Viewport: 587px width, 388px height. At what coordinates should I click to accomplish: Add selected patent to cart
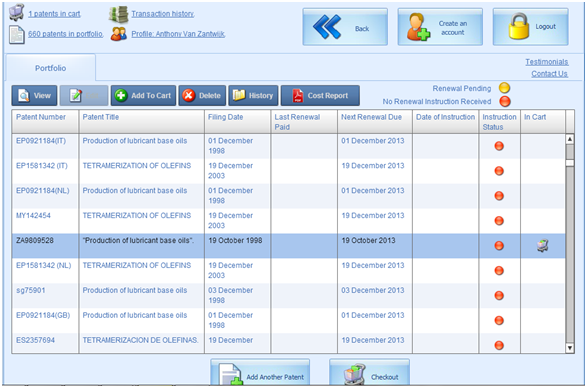click(143, 96)
